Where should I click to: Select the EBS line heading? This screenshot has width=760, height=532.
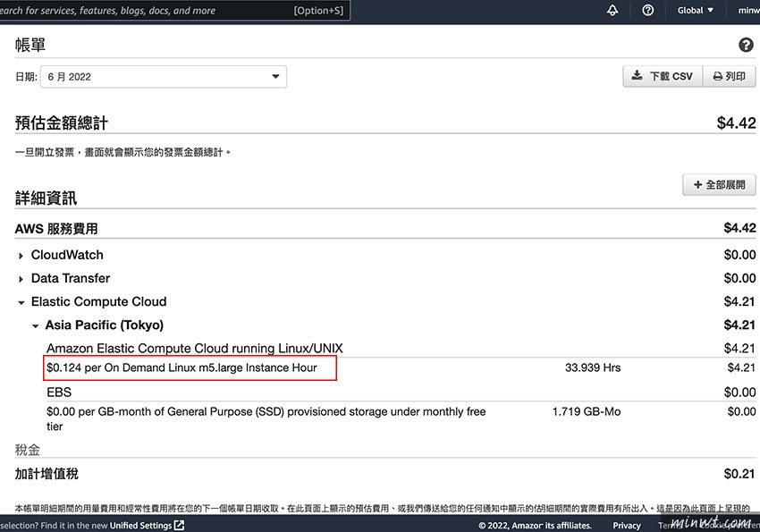[59, 392]
